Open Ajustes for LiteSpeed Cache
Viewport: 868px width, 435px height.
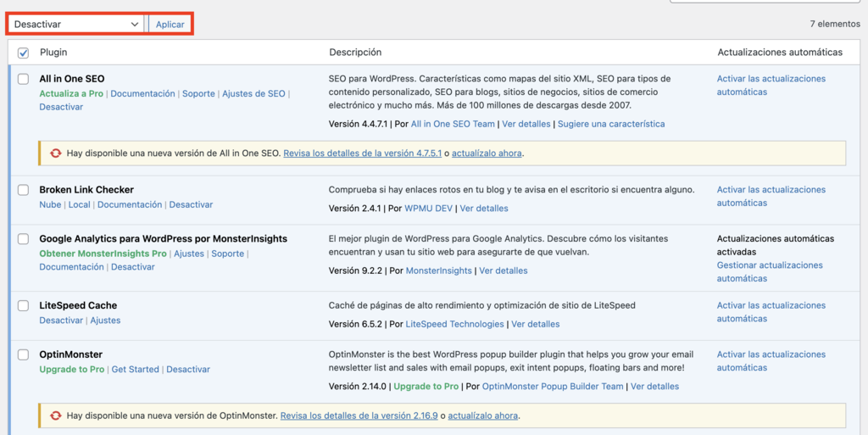(x=105, y=321)
